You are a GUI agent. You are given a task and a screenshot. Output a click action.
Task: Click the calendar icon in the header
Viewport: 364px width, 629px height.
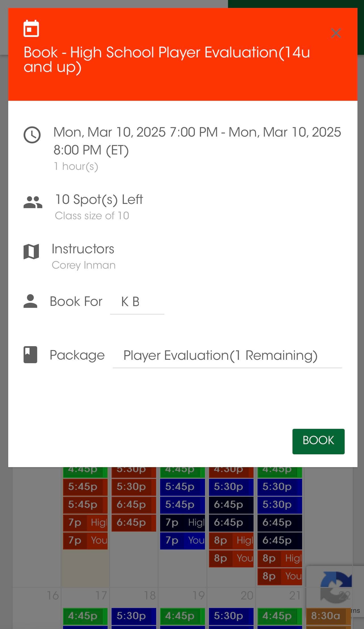(31, 29)
